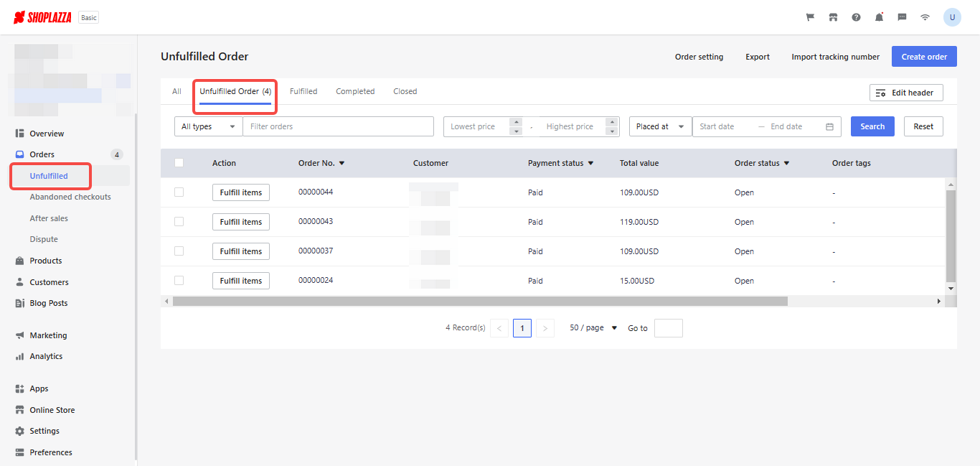
Task: Switch to the Fulfilled tab
Action: click(303, 92)
